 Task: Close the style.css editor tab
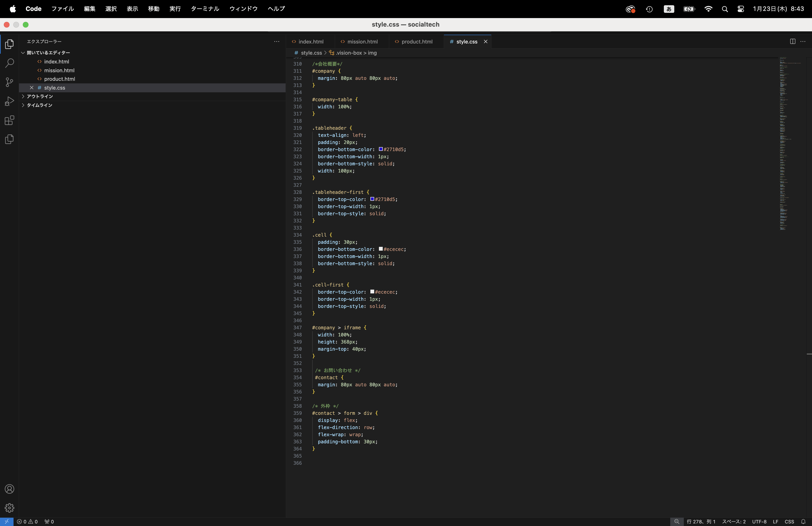click(485, 42)
